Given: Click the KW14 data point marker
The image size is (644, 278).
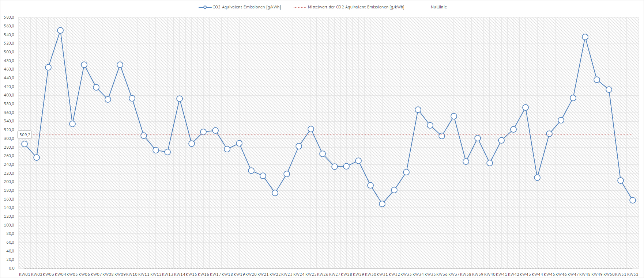Looking at the screenshot, I should 180,99.
